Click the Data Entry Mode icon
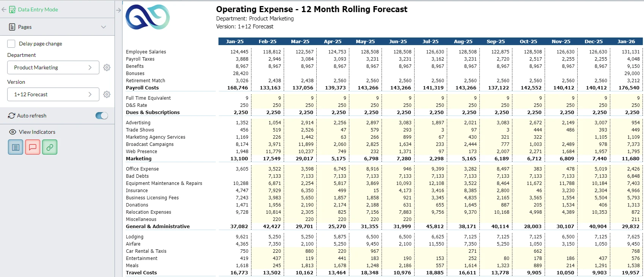 pos(13,9)
